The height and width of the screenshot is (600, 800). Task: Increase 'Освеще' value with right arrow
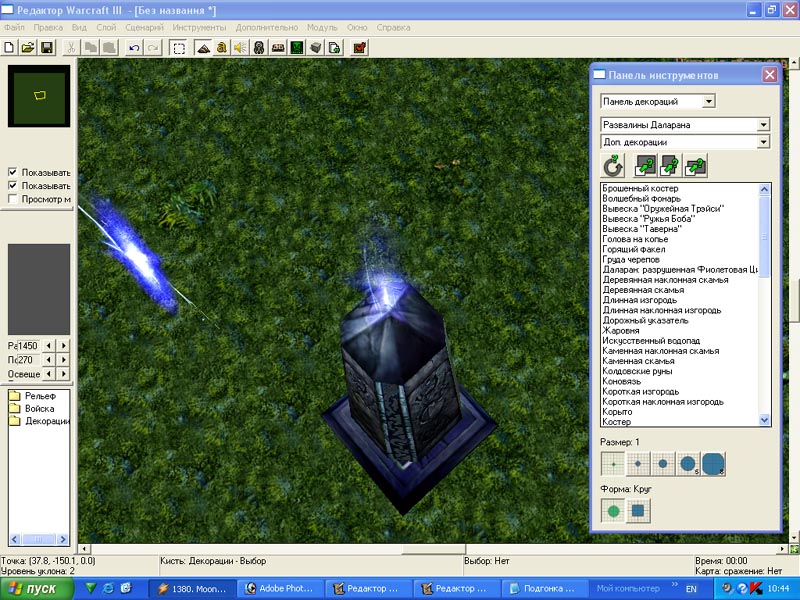(64, 374)
